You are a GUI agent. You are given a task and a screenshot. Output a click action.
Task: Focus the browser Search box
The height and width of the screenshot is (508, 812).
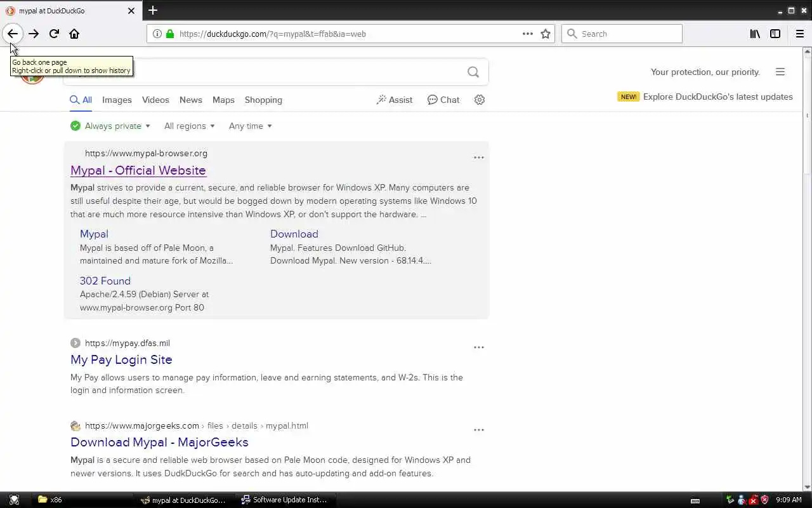(622, 34)
